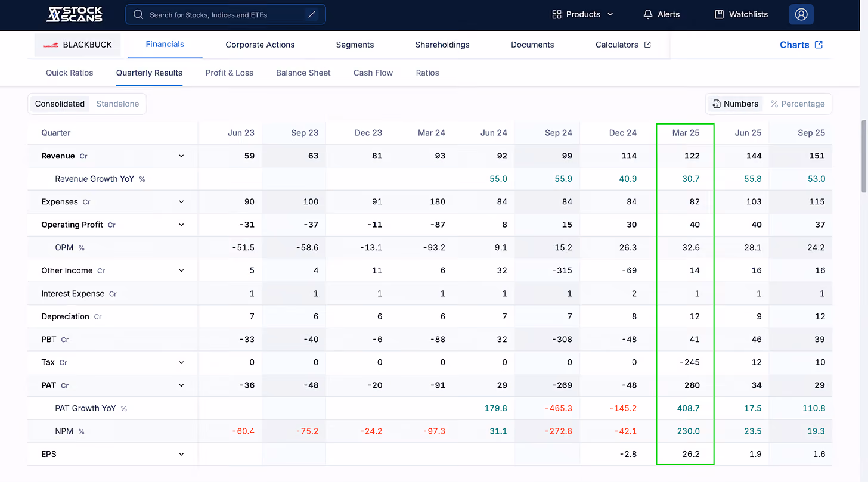Switch to Standalone view
The height and width of the screenshot is (482, 868).
[117, 104]
